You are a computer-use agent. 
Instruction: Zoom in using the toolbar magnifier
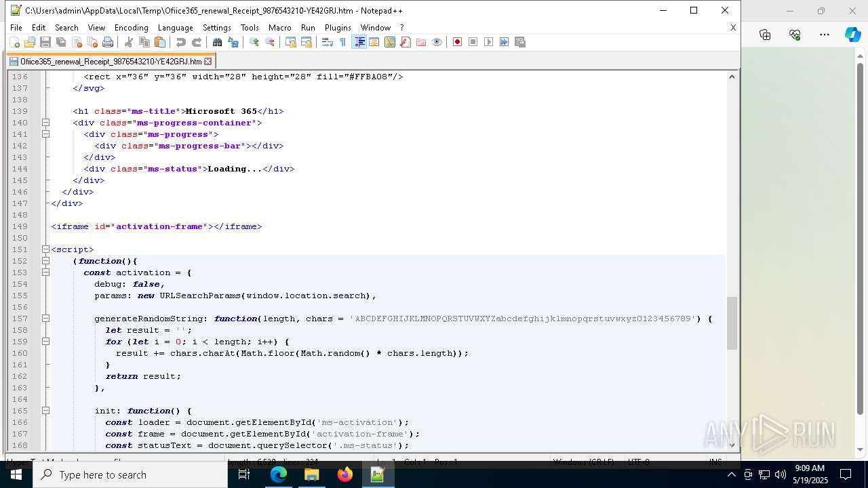(x=254, y=42)
